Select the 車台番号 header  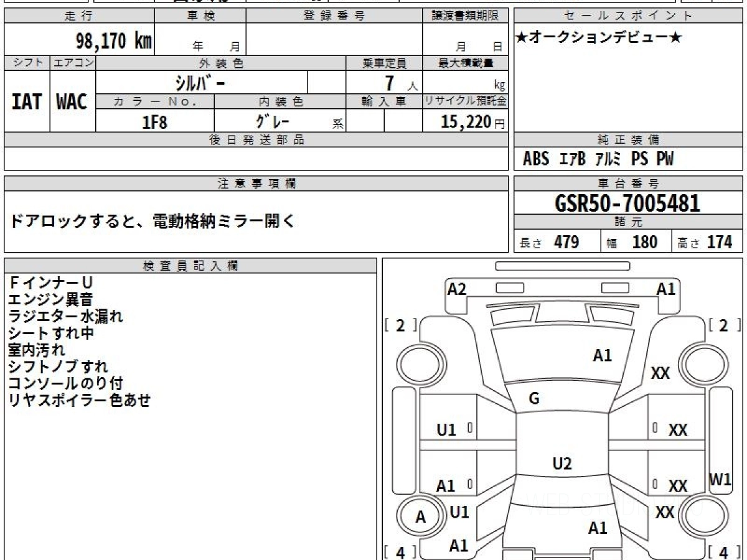click(629, 184)
